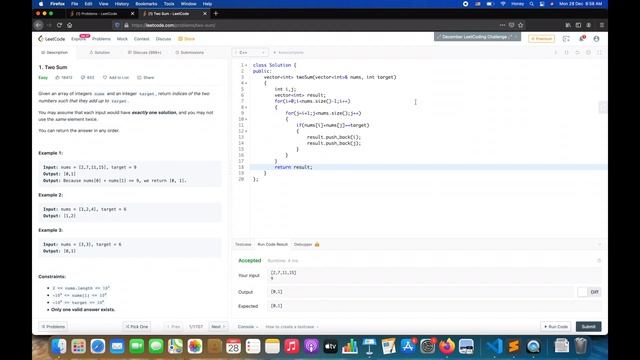Expand How to create a testcase
This screenshot has width=640, height=360.
pos(292,327)
